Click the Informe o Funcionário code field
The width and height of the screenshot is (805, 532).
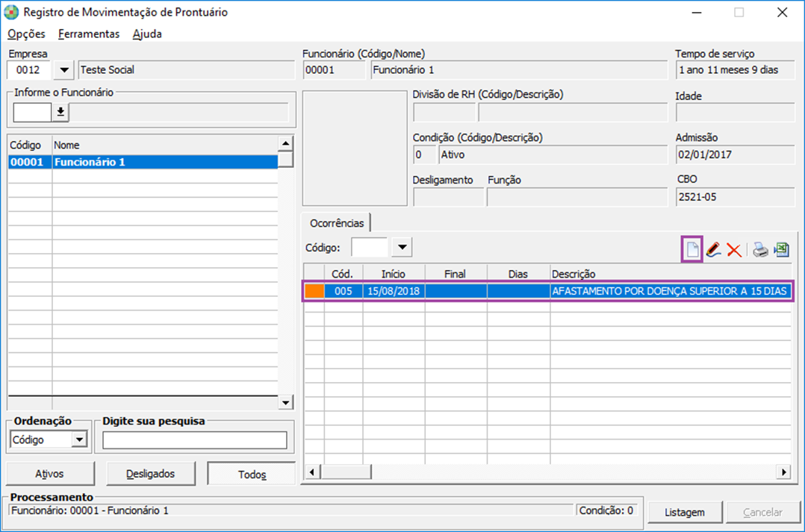tap(32, 112)
